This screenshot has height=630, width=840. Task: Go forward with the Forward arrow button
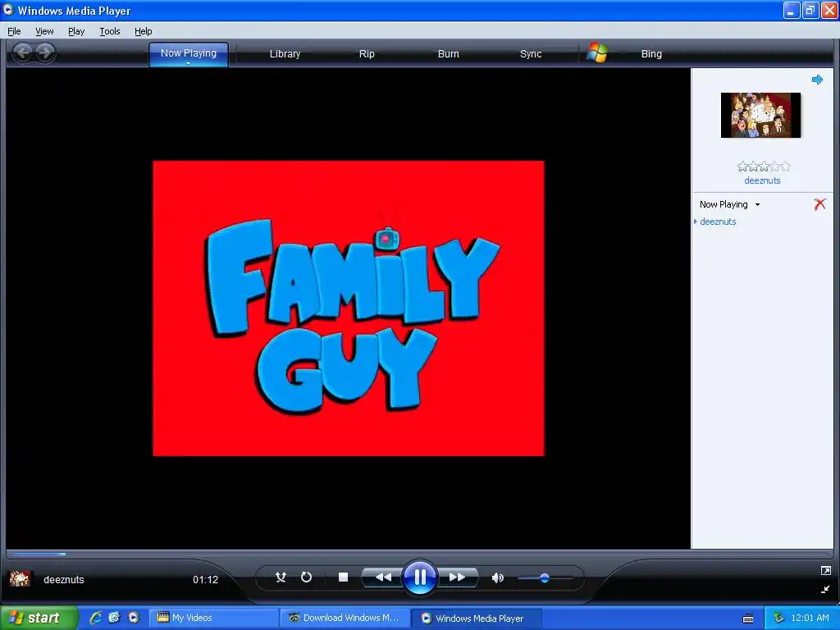[x=46, y=52]
